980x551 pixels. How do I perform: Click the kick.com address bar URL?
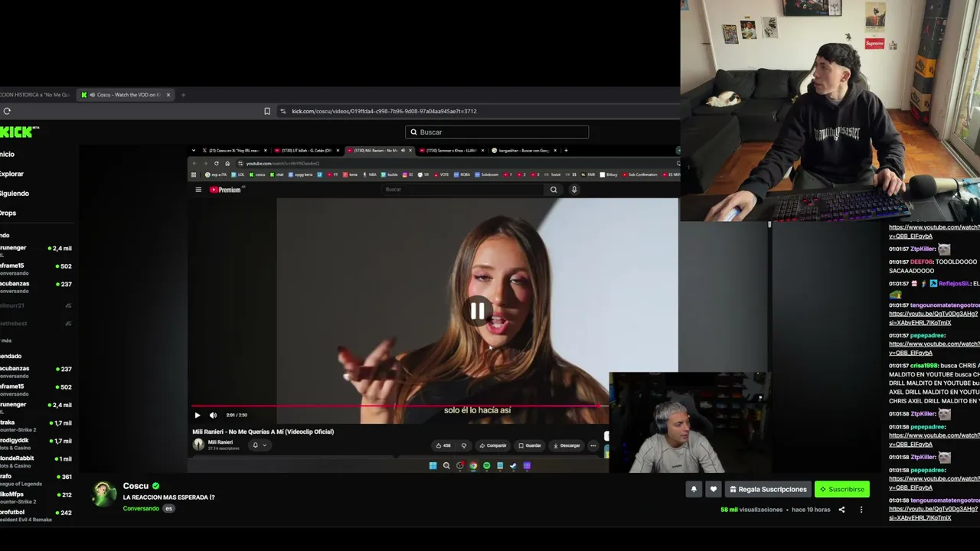coord(384,111)
